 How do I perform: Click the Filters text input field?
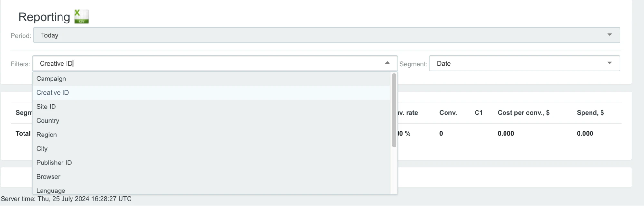[208, 63]
